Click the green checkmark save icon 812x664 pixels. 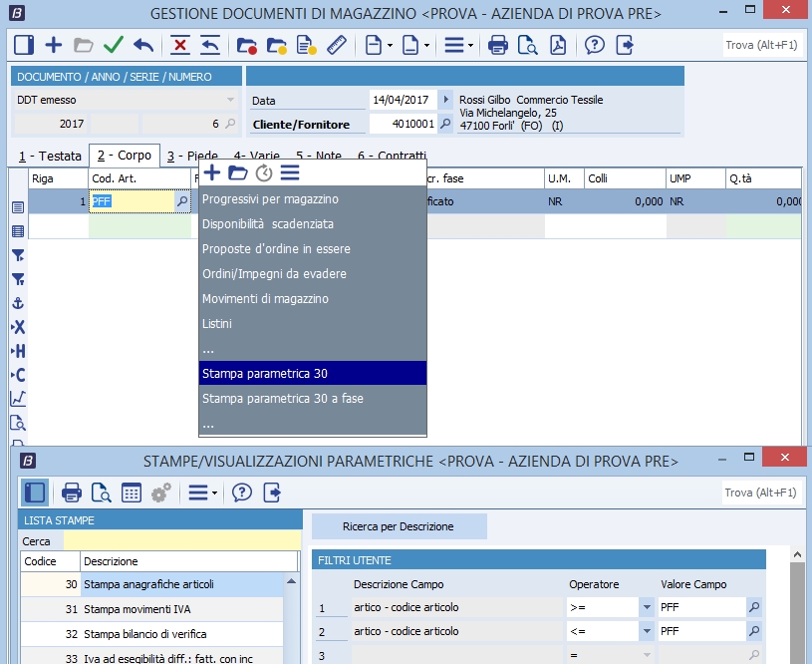coord(113,45)
